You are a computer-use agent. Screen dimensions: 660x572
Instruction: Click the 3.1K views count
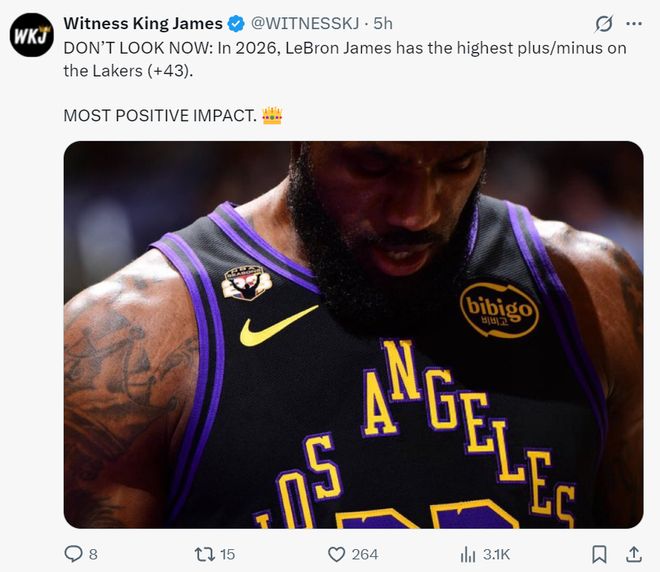[x=497, y=554]
